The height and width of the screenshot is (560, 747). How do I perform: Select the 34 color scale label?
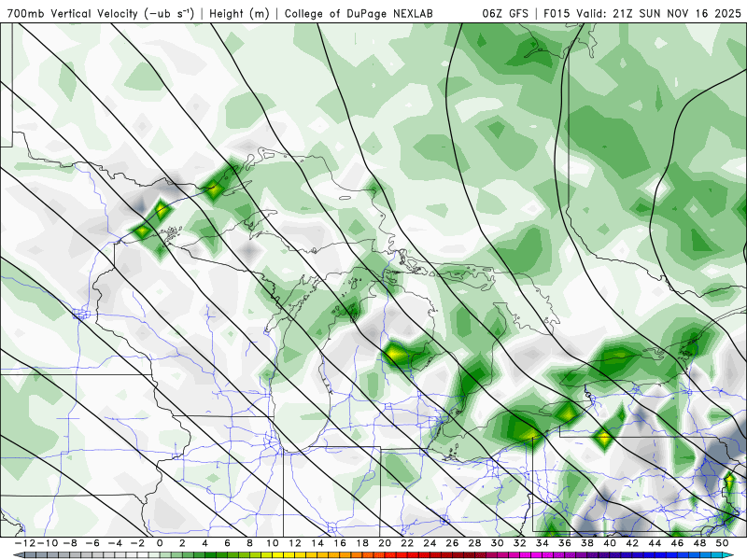pyautogui.click(x=543, y=543)
